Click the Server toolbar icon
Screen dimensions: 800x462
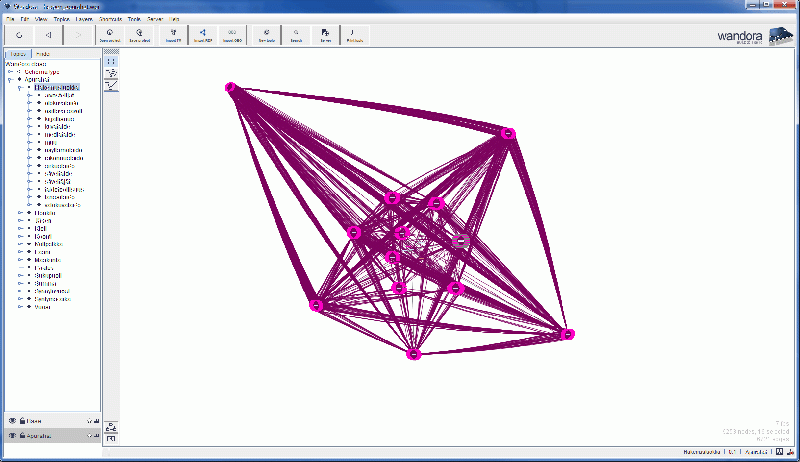(326, 35)
